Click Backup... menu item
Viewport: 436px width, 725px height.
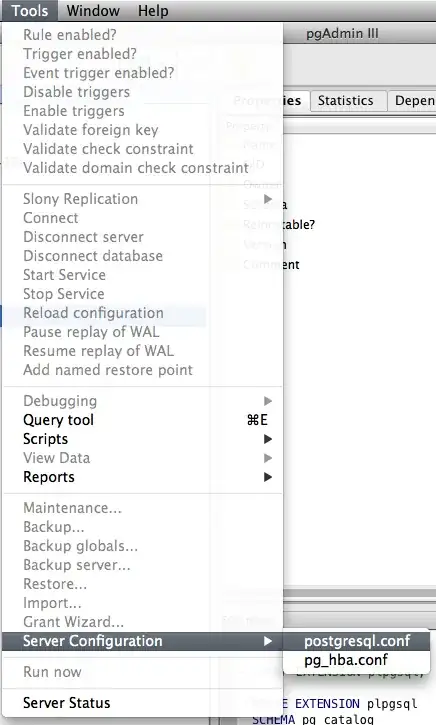point(142,527)
